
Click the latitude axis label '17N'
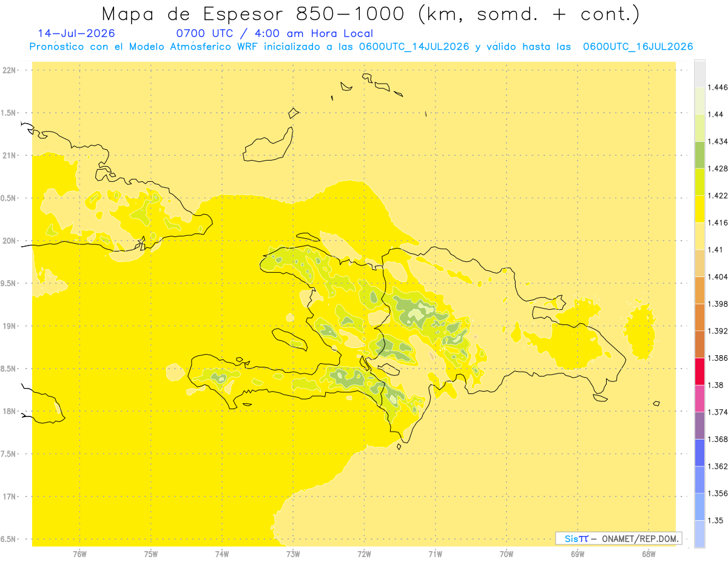pos(9,497)
